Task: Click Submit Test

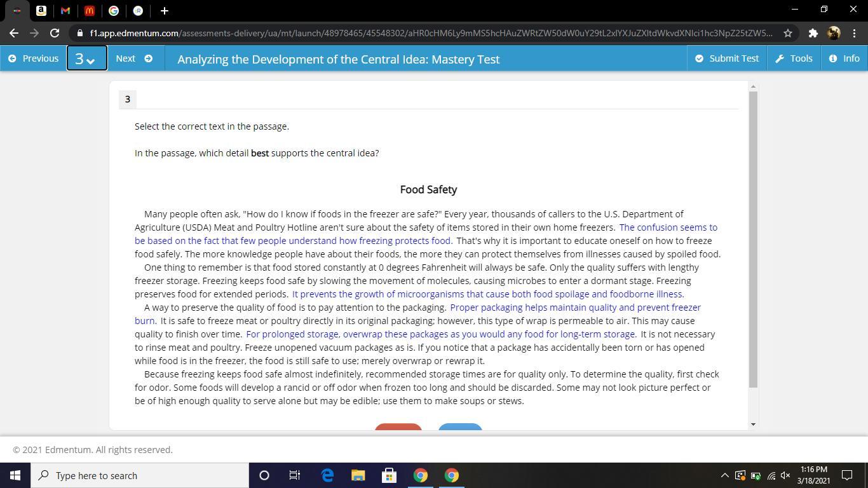Action: [727, 58]
